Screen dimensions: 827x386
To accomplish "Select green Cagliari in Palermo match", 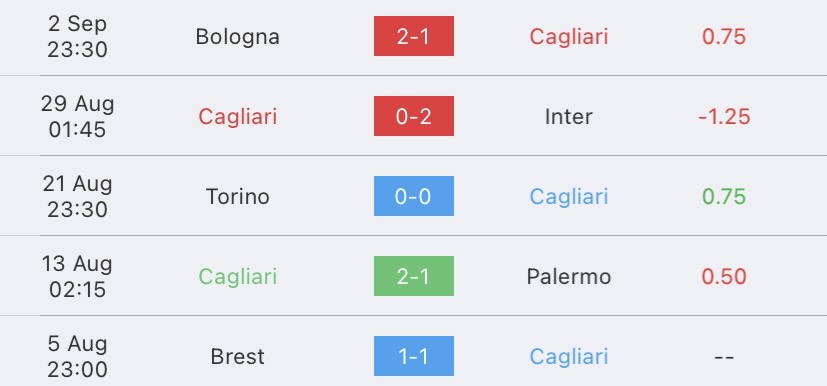I will [x=237, y=277].
